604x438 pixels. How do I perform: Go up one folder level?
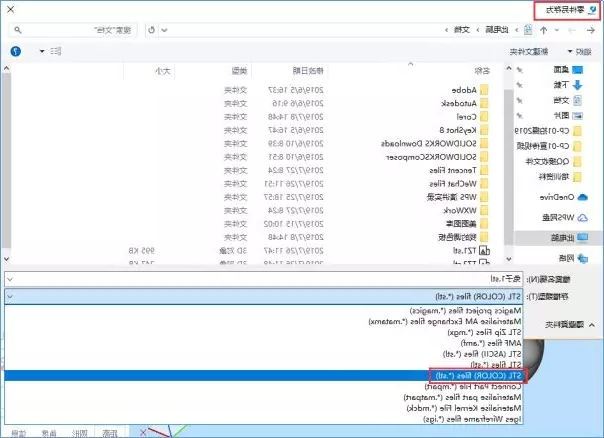click(x=544, y=30)
